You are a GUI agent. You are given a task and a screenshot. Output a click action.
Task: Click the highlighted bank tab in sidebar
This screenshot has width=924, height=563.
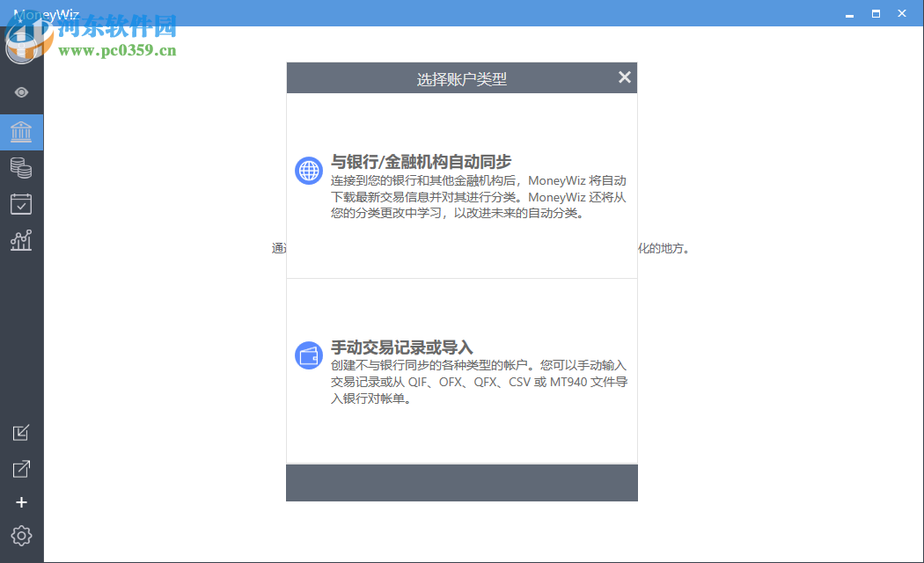[x=21, y=132]
